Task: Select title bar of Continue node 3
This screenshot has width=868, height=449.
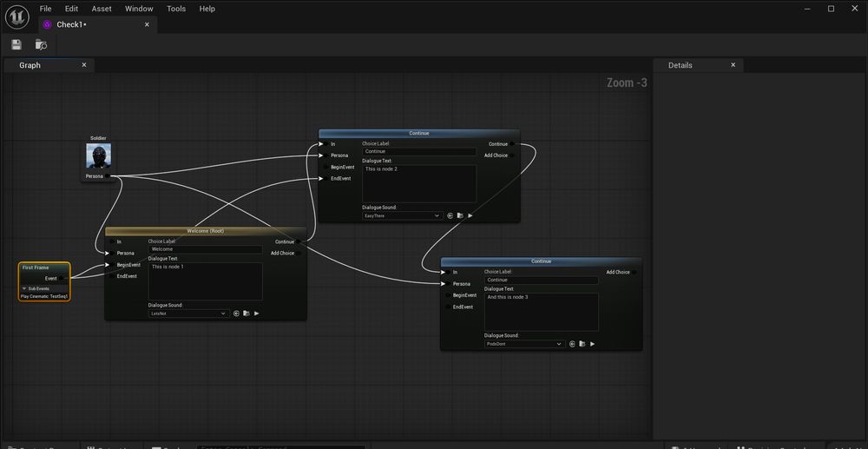Action: (542, 261)
